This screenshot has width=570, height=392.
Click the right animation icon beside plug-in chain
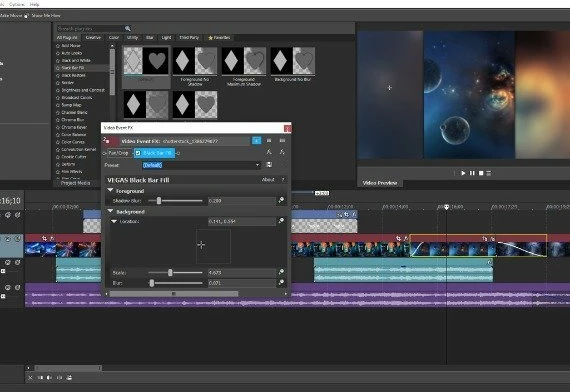coord(282,152)
